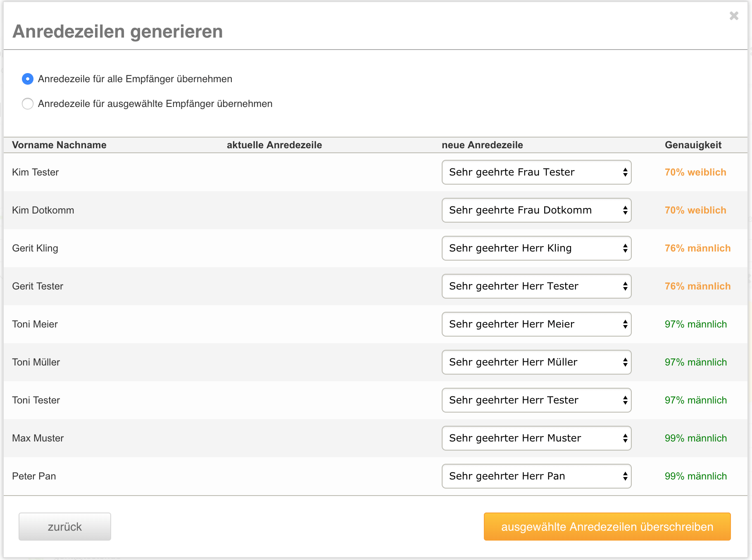
Task: Open salutation dropdown for Kim Dotkomm
Action: (x=536, y=210)
